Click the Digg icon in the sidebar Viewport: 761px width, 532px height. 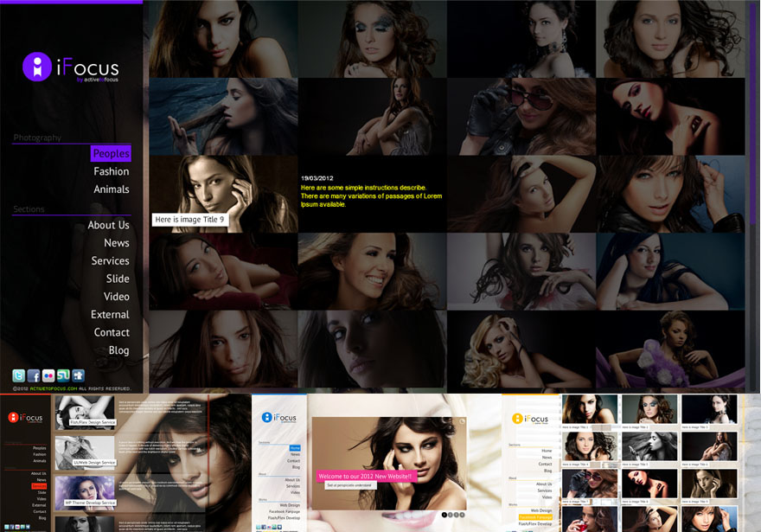pyautogui.click(x=78, y=375)
